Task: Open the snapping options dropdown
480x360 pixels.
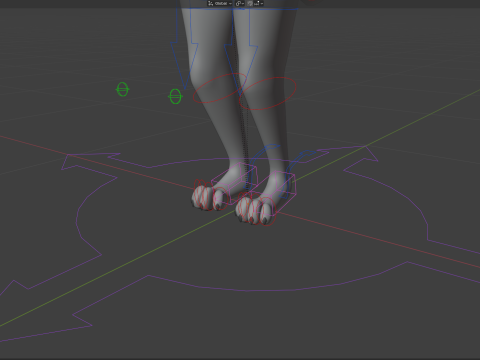Action: [259, 3]
